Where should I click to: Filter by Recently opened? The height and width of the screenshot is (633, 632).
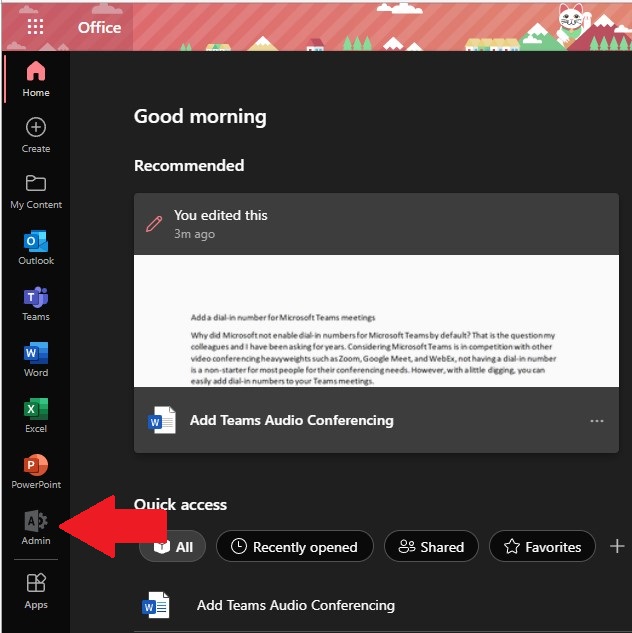pos(295,547)
